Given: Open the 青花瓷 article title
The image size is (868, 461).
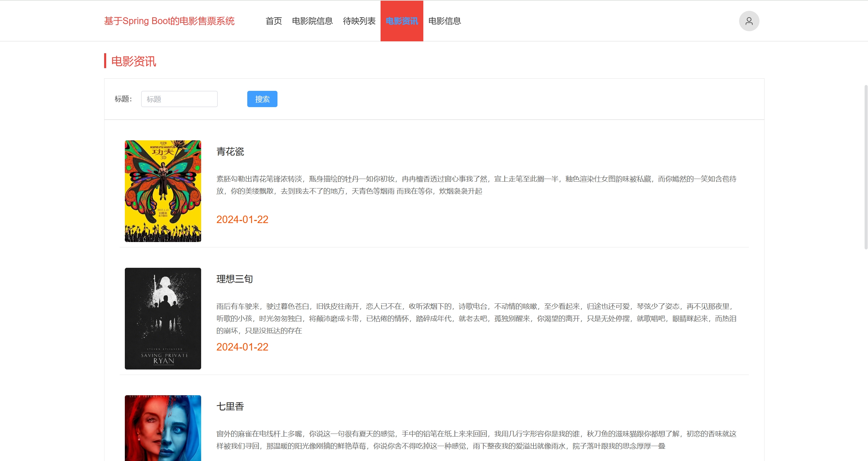Looking at the screenshot, I should [230, 152].
